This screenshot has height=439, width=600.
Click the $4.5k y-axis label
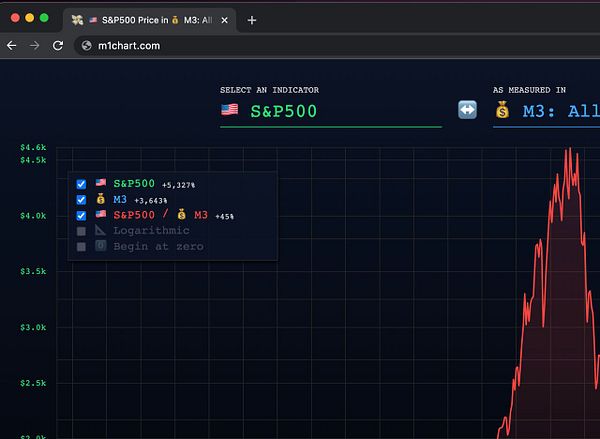pos(33,160)
